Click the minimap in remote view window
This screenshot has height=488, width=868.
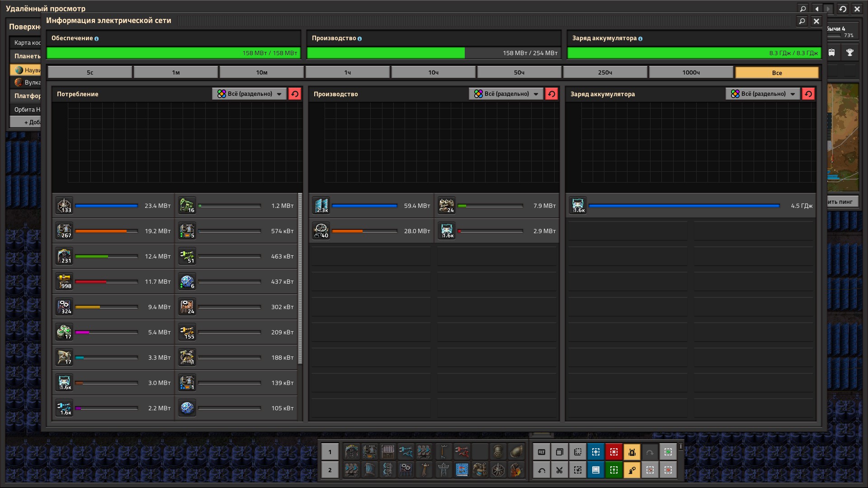(843, 137)
